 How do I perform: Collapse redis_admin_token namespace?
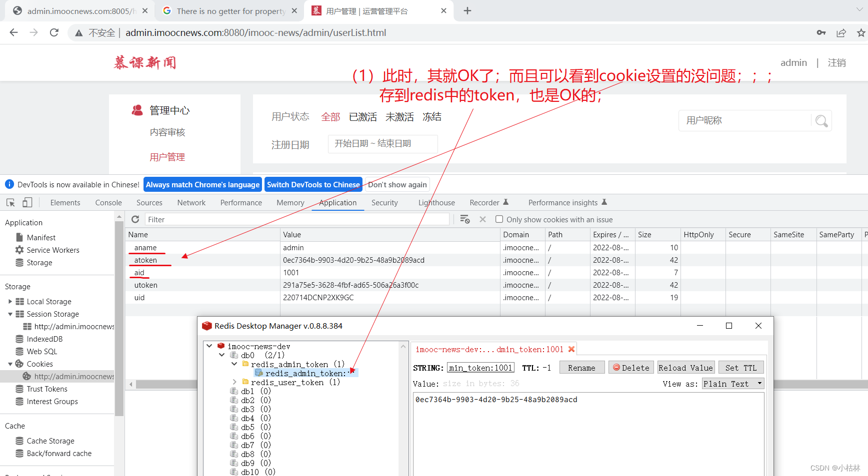234,364
